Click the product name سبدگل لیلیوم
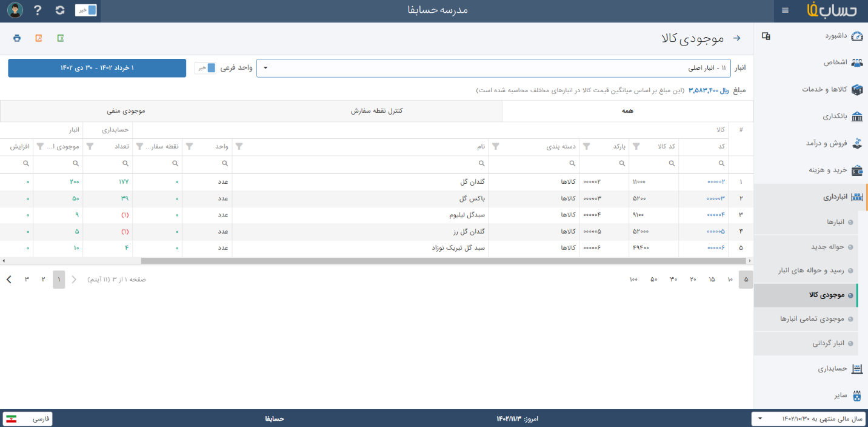Screen dimensions: 868x427 coord(467,215)
